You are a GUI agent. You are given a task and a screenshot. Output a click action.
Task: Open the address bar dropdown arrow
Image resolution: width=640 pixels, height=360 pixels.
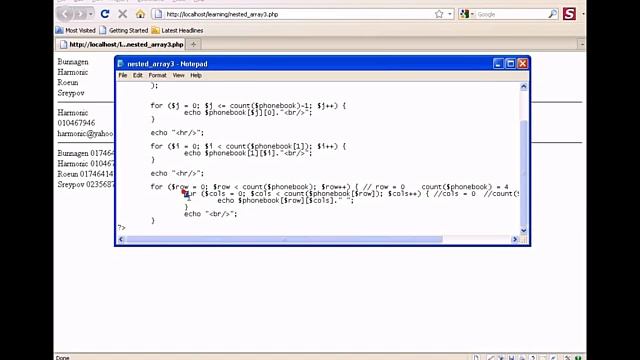click(x=450, y=14)
